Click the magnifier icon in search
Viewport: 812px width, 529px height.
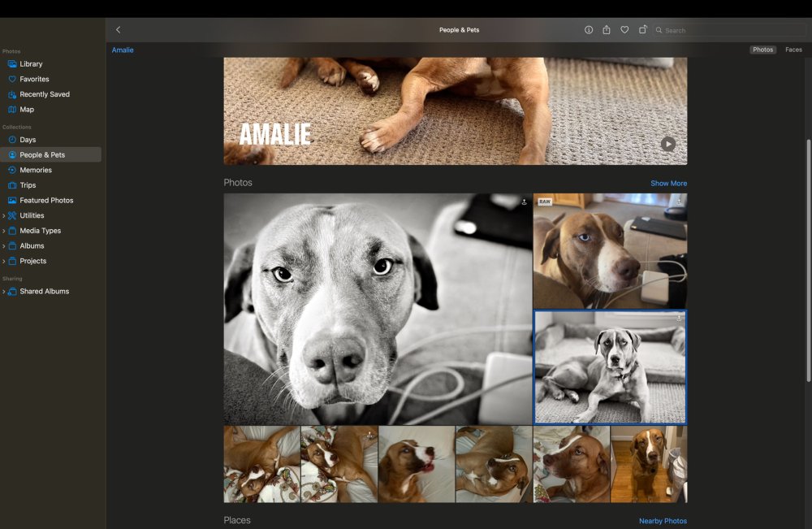click(659, 30)
